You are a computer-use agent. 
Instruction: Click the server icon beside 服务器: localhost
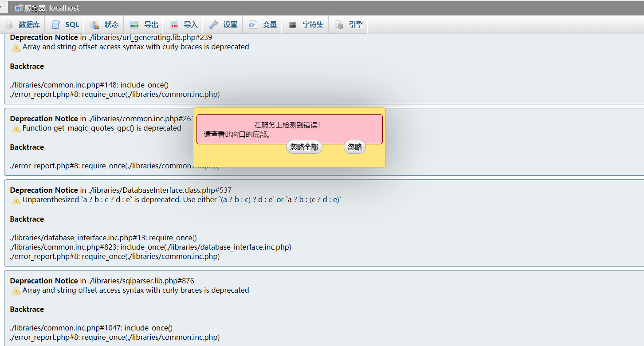point(19,8)
